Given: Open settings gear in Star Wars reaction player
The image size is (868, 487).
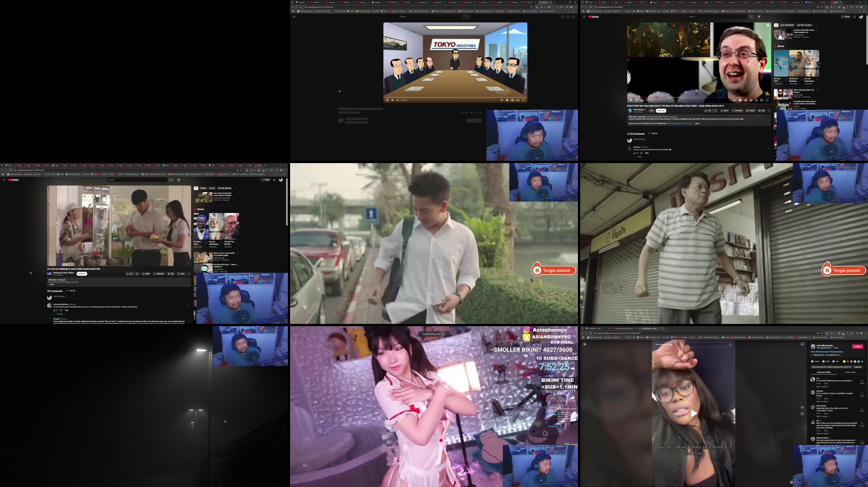Looking at the screenshot, I should pos(746,100).
